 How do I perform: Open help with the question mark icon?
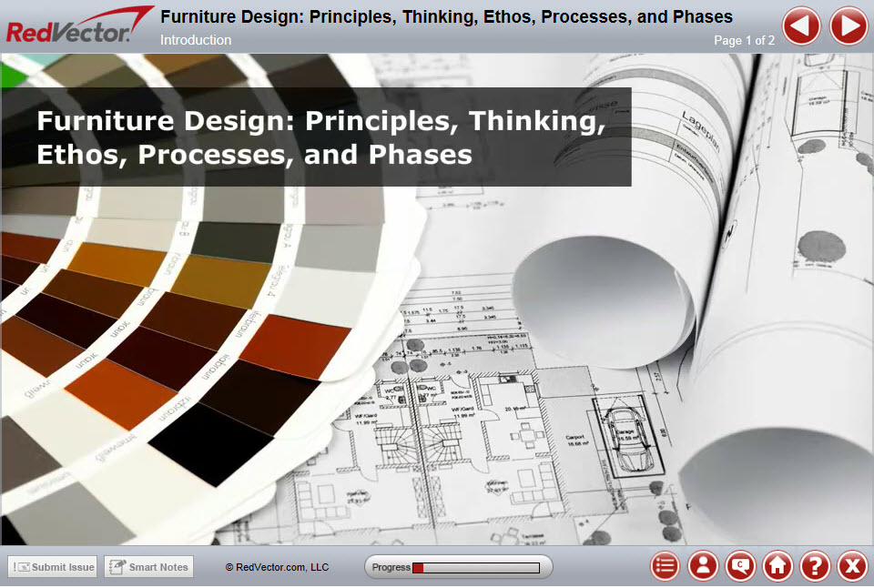pyautogui.click(x=815, y=566)
